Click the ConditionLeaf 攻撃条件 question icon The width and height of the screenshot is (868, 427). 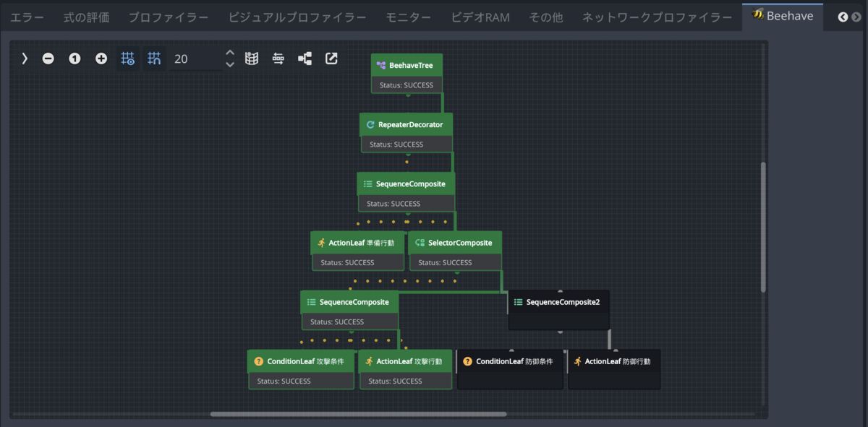(x=259, y=361)
